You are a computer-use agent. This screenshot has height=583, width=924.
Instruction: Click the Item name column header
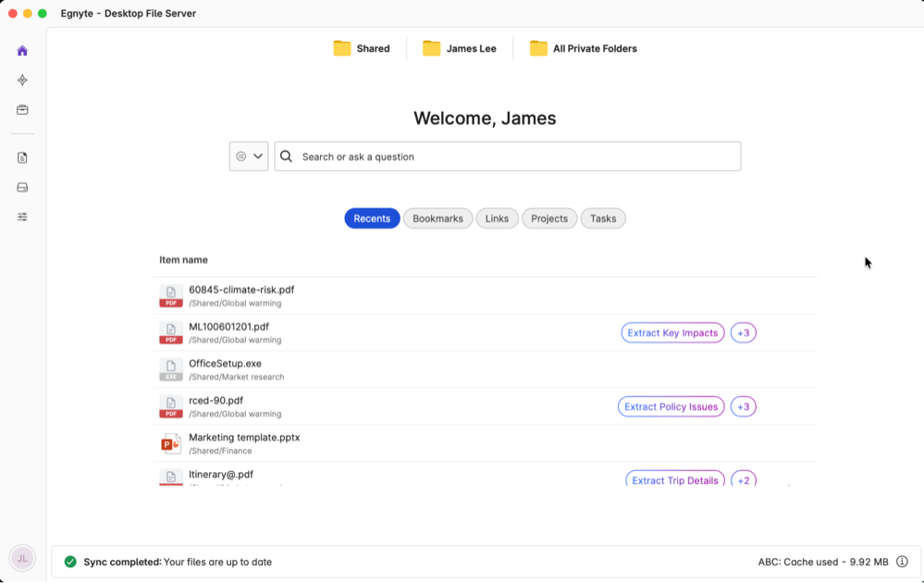(183, 259)
